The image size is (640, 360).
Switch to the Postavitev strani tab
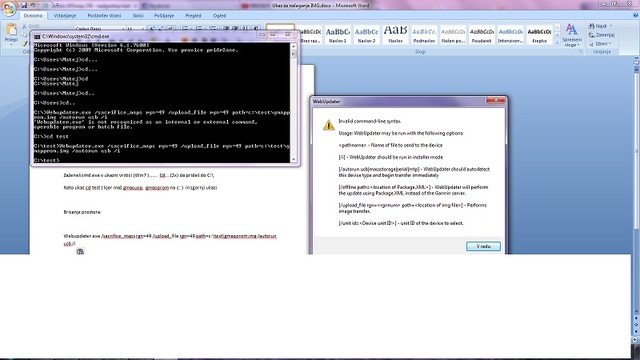[104, 16]
